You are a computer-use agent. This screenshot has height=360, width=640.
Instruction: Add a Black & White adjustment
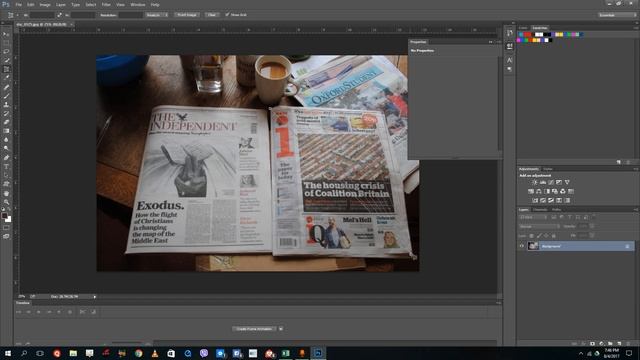click(547, 191)
